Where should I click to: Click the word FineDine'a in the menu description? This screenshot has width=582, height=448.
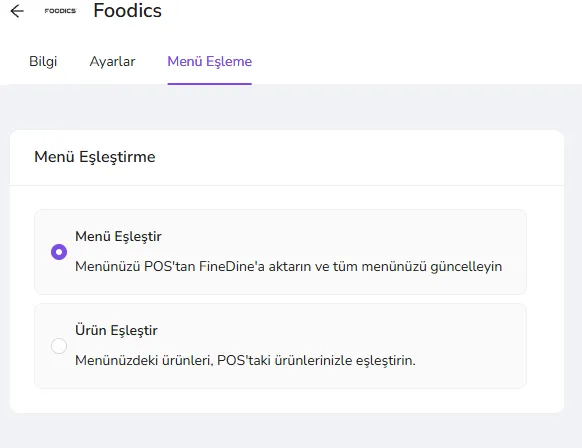(232, 266)
